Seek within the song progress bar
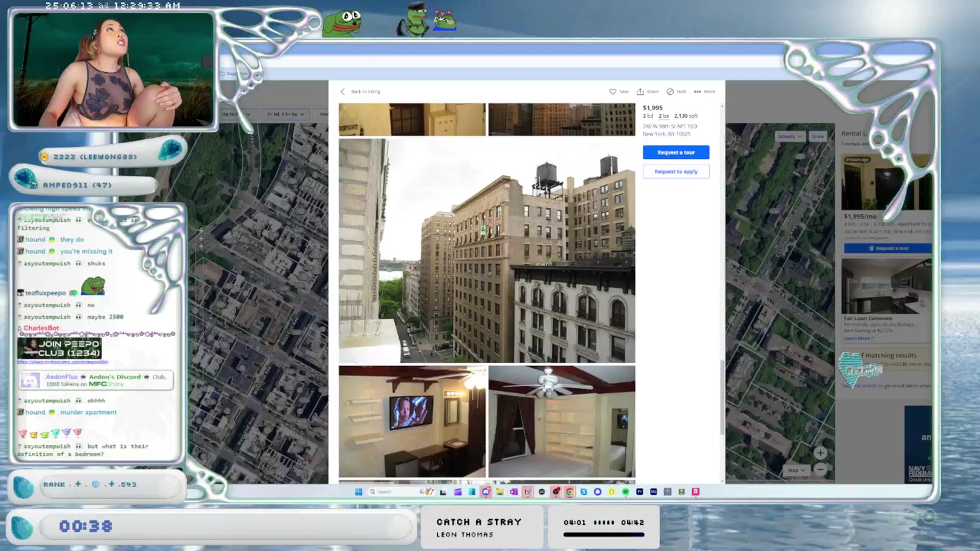The image size is (980, 551). pyautogui.click(x=604, y=535)
